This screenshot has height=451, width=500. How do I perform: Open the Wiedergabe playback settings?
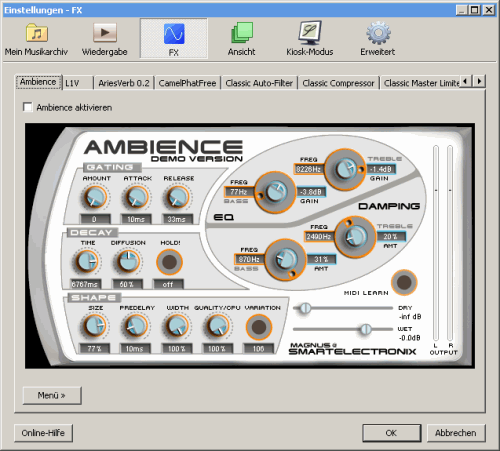pos(105,39)
